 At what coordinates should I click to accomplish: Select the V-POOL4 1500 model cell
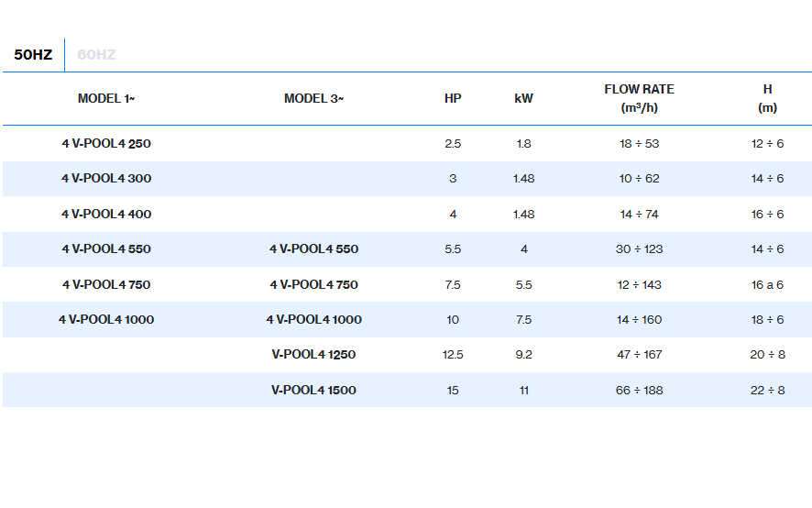pos(313,391)
